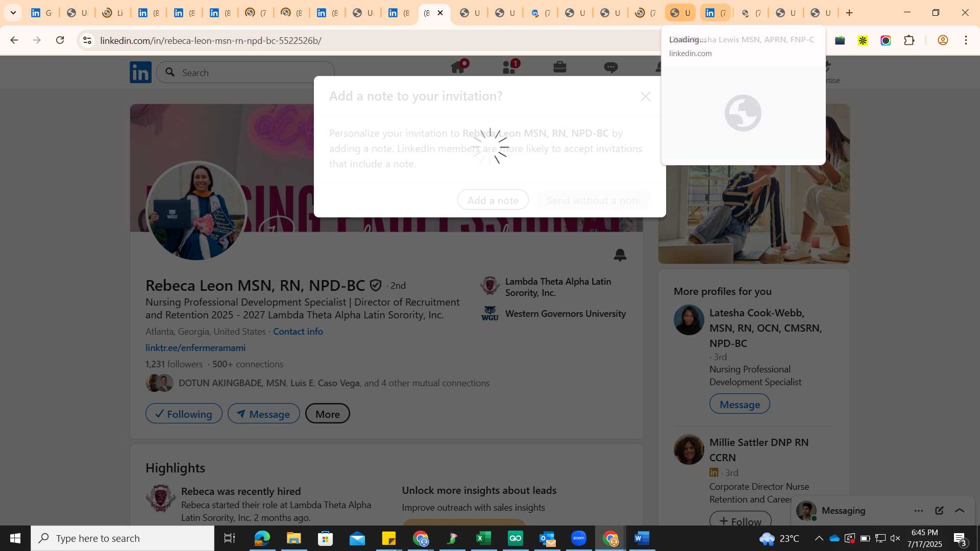Image resolution: width=980 pixels, height=551 pixels.
Task: Click Send without a note
Action: 593,200
